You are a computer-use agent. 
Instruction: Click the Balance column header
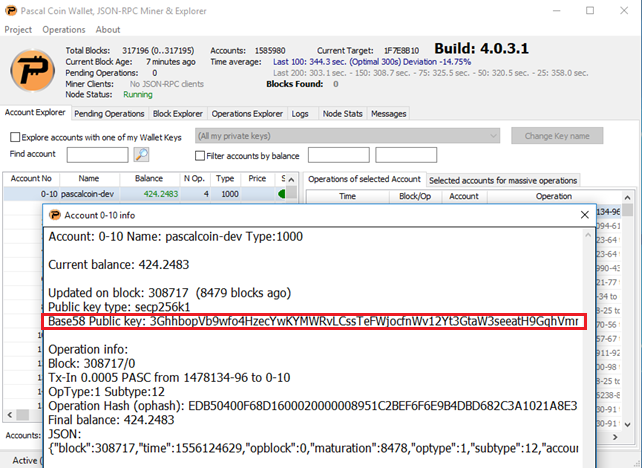pos(149,178)
